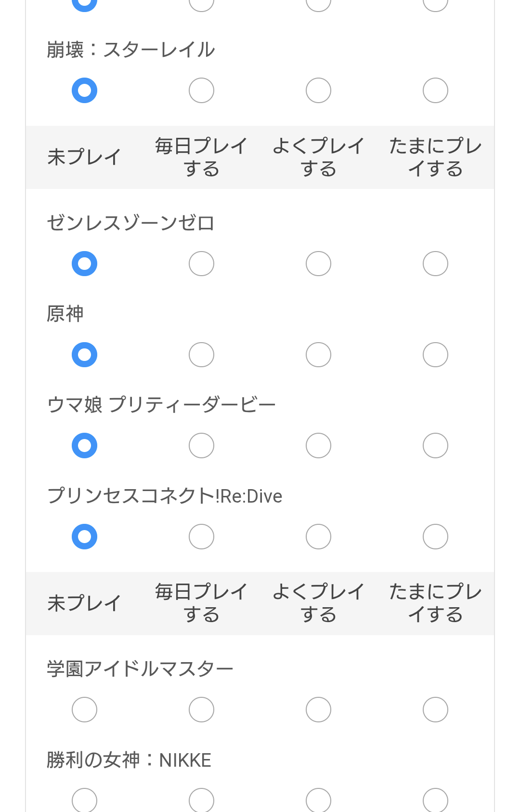This screenshot has height=812, width=520.
Task: Mark ウマ娘 プリティーダービー as たまにプレイする
Action: (x=435, y=445)
